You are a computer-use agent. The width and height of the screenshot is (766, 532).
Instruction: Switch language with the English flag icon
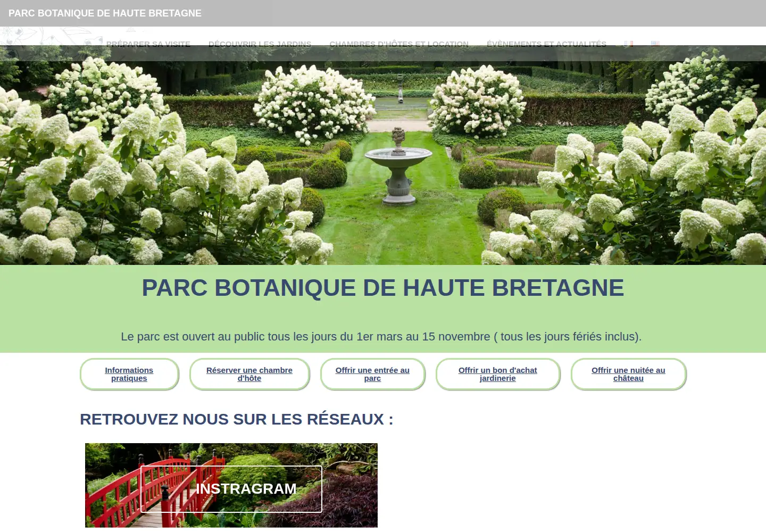click(655, 44)
